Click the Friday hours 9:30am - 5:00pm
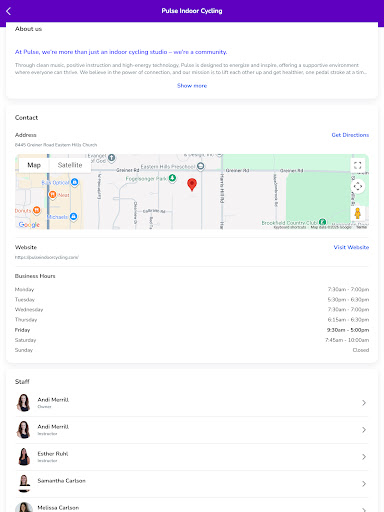This screenshot has height=512, width=384. point(348,330)
